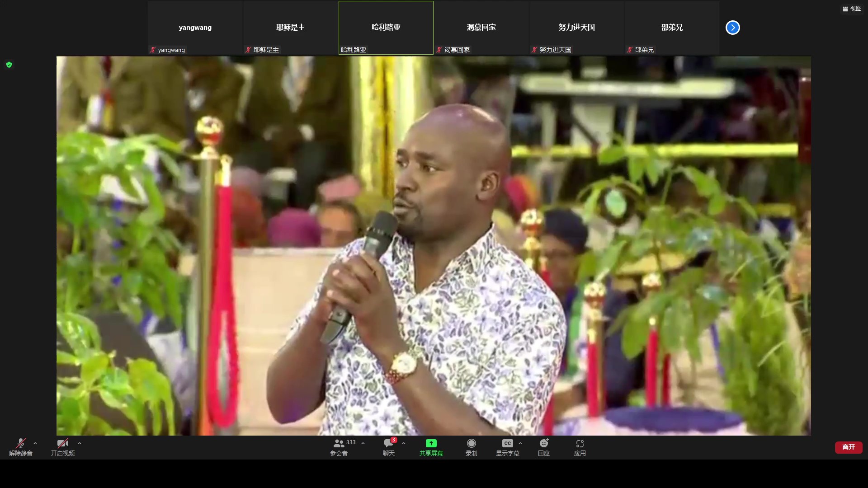Show captions with 显示字幕 CC icon

(507, 443)
